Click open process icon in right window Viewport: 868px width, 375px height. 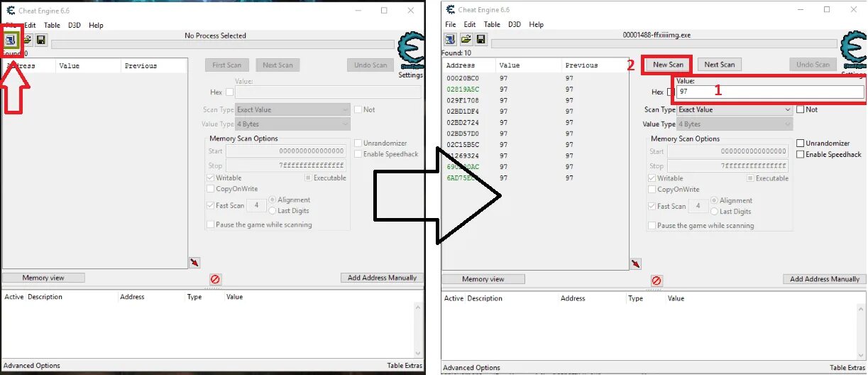[x=451, y=39]
